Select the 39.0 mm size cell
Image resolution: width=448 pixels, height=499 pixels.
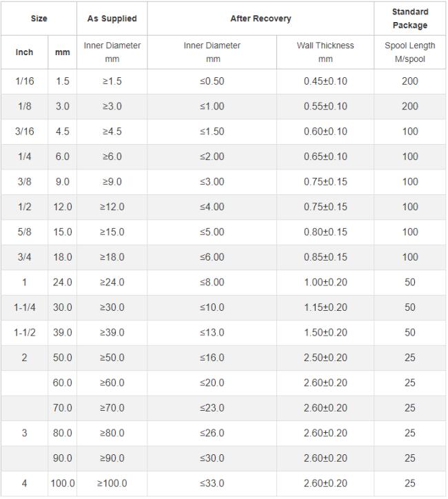tap(62, 333)
